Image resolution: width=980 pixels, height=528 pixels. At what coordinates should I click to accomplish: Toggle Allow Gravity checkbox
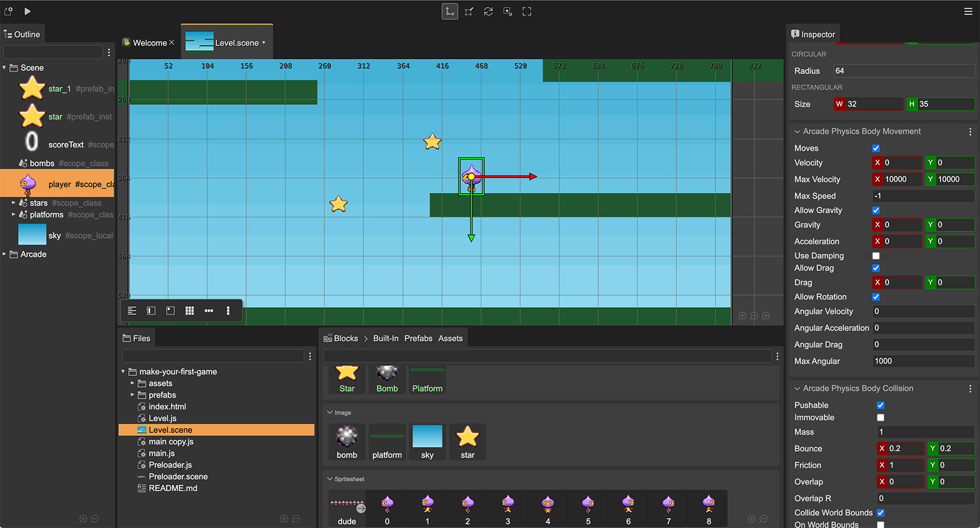point(876,210)
